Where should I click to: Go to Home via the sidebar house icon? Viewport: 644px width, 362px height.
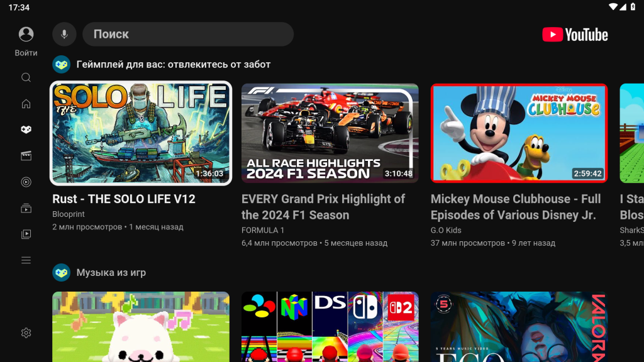click(x=26, y=104)
